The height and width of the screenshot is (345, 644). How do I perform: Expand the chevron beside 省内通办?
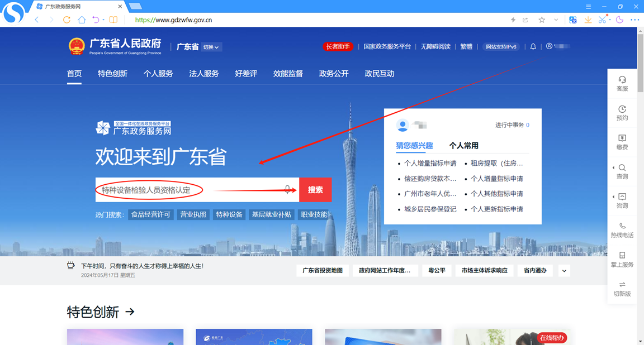[x=563, y=270]
